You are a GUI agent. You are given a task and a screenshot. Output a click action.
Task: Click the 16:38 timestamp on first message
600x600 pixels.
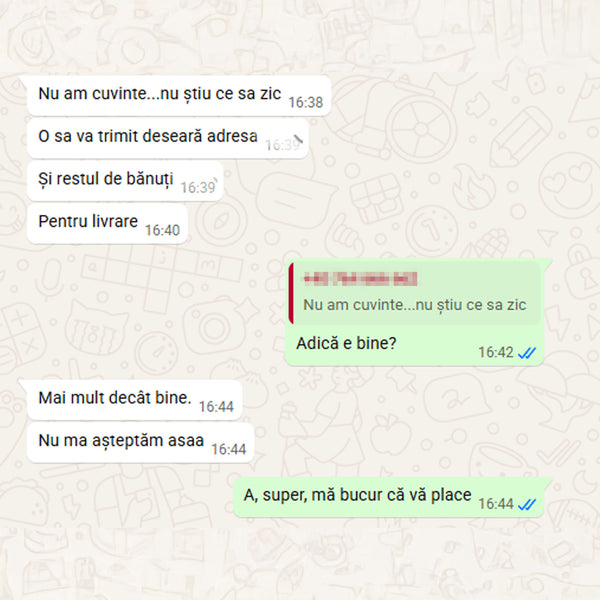point(306,102)
